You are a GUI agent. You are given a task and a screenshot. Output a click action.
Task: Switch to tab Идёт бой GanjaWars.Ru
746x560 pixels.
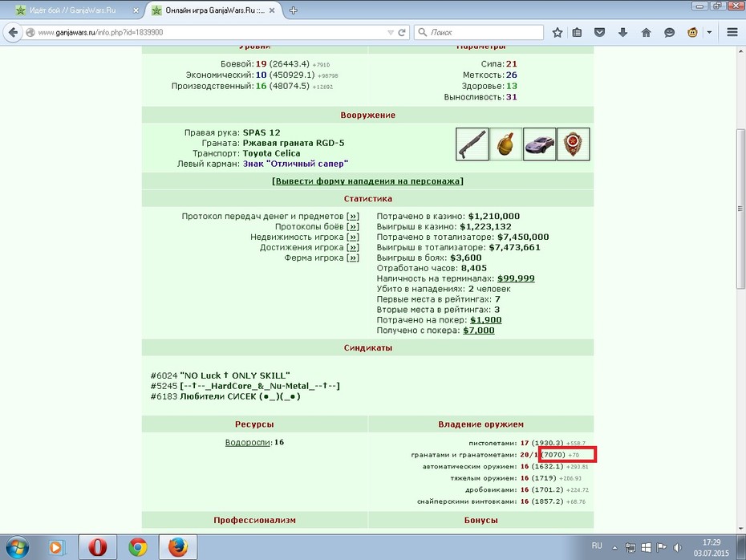(x=73, y=10)
